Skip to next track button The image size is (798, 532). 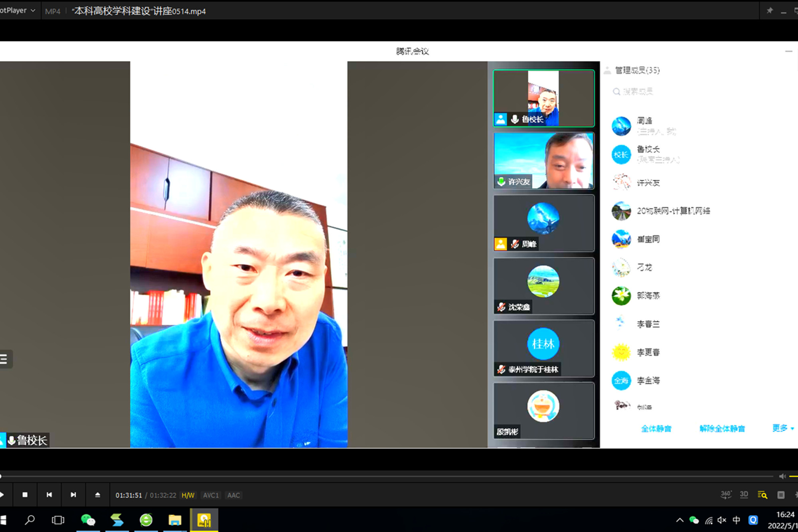click(73, 495)
